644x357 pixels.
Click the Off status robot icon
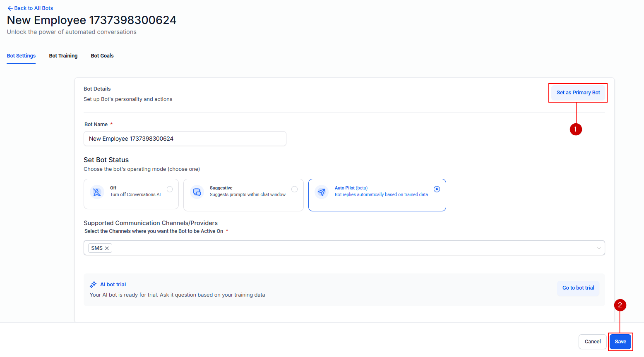pos(96,192)
